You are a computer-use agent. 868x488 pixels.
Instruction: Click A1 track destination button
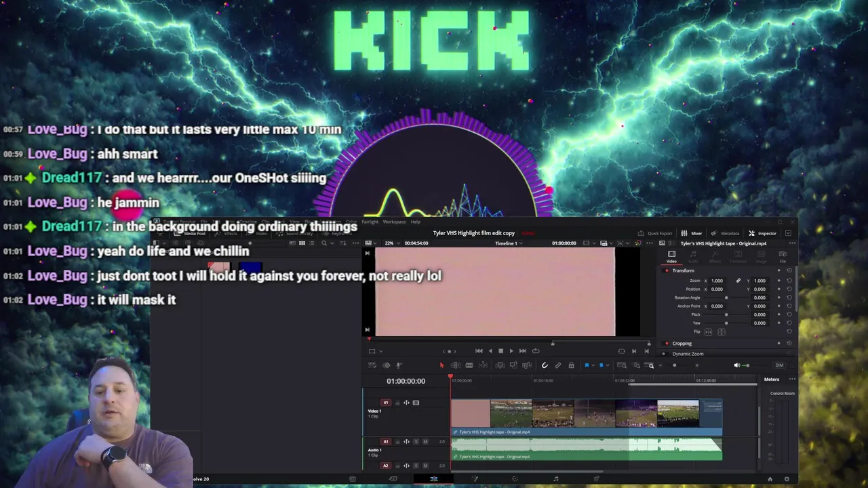386,442
